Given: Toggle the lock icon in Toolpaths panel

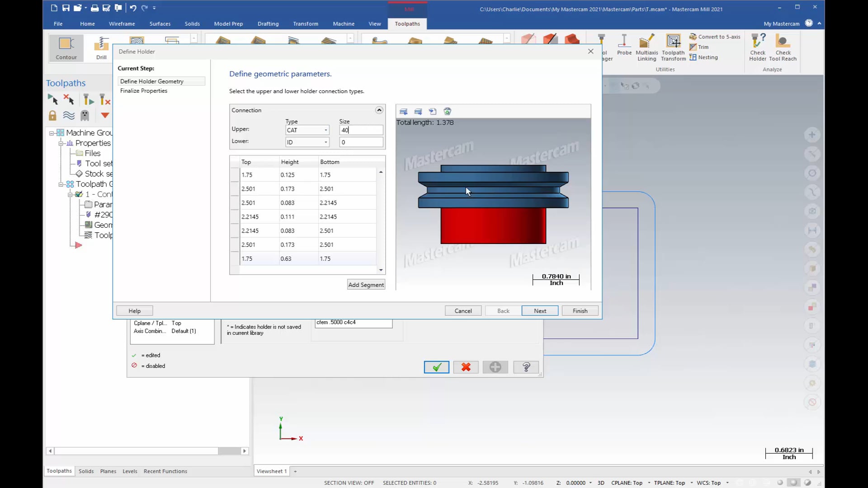Looking at the screenshot, I should [52, 116].
